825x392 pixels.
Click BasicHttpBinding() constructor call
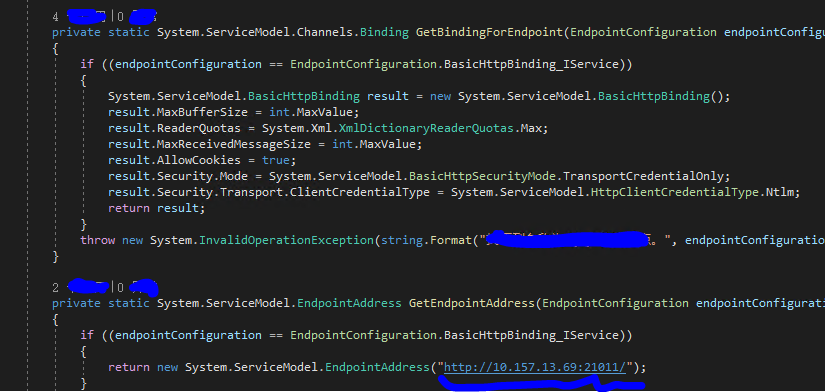[661, 96]
